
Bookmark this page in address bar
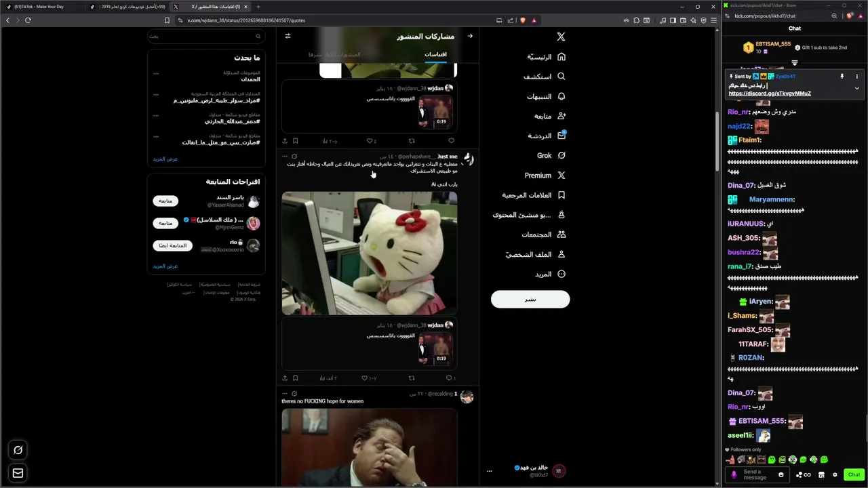click(x=167, y=20)
